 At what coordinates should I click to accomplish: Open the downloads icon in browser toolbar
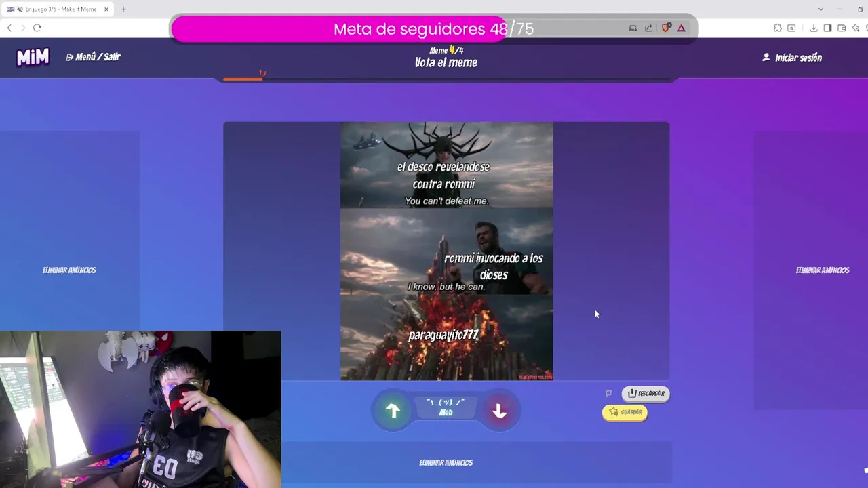click(814, 28)
